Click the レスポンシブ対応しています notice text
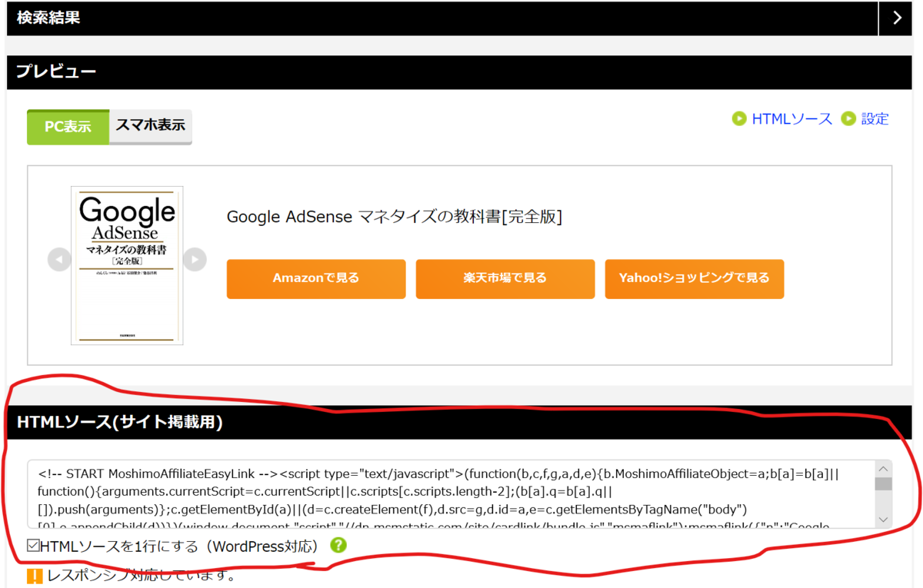 141,576
